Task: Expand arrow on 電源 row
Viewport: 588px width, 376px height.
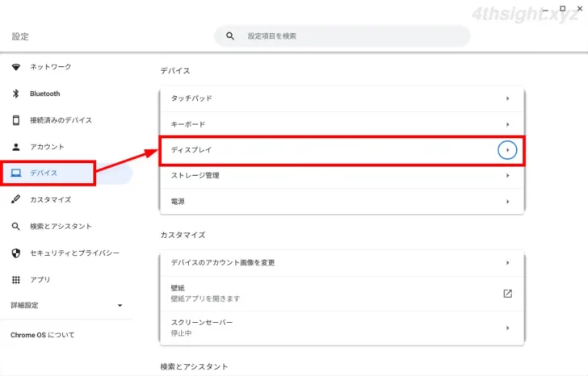Action: coord(507,202)
